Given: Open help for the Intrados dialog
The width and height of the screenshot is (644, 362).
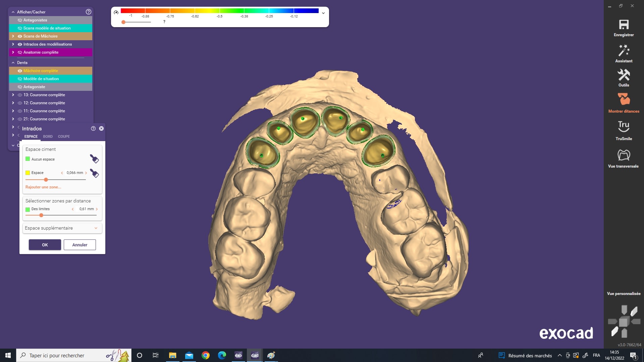Looking at the screenshot, I should click(x=93, y=128).
